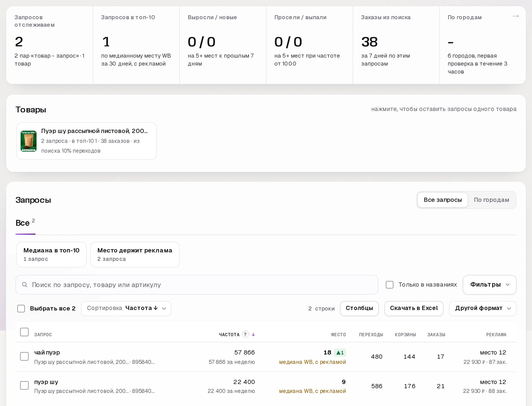Focus the Поиск по запросу search field

[197, 285]
